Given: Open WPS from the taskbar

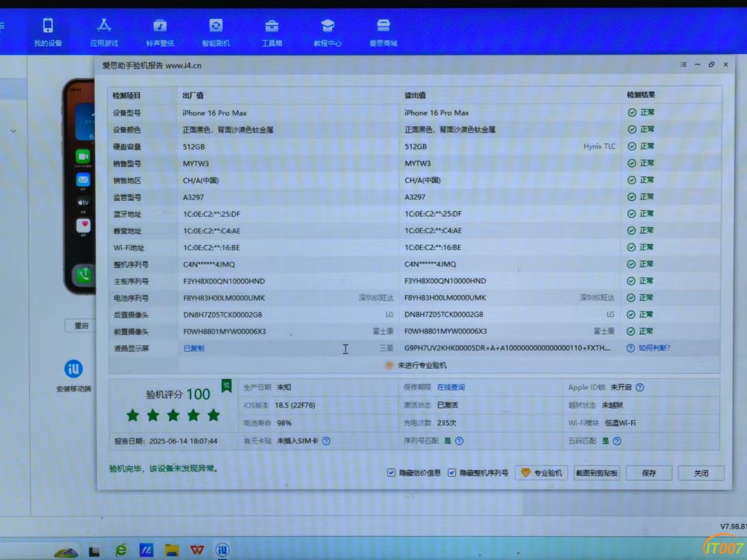Looking at the screenshot, I should pyautogui.click(x=197, y=550).
